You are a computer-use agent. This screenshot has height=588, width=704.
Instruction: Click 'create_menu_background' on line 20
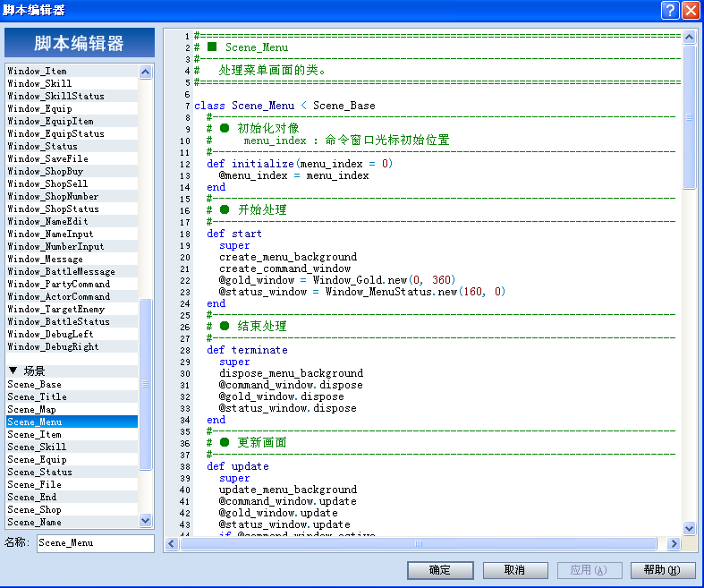pyautogui.click(x=288, y=258)
